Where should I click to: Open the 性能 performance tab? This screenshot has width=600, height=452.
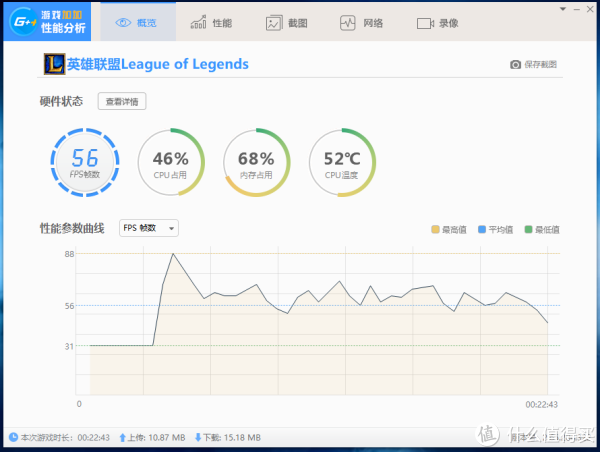pos(211,23)
